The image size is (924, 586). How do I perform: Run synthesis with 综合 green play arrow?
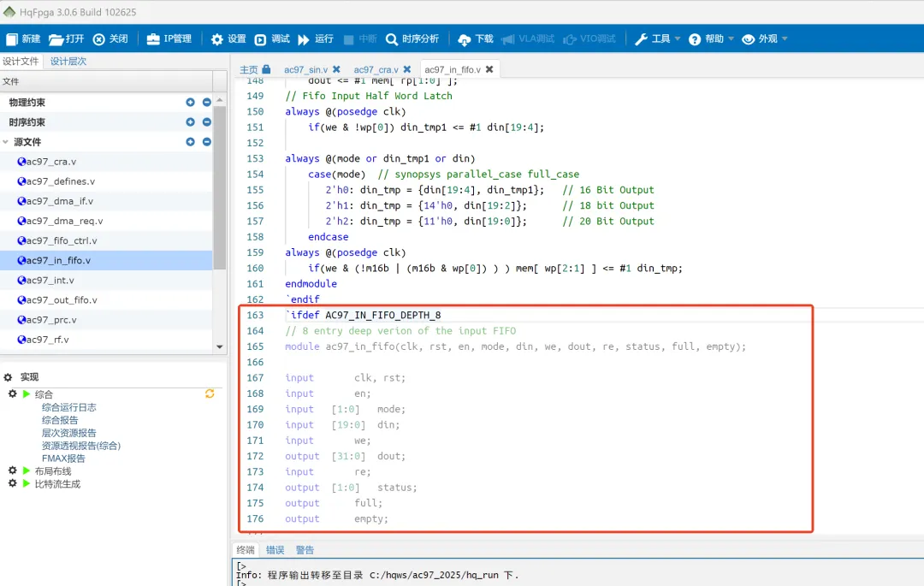pos(27,394)
